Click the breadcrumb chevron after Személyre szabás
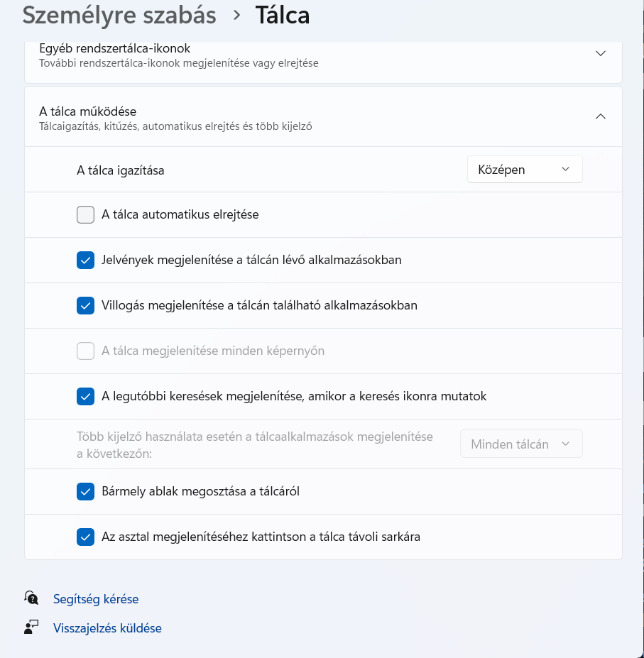The width and height of the screenshot is (644, 658). pyautogui.click(x=236, y=16)
